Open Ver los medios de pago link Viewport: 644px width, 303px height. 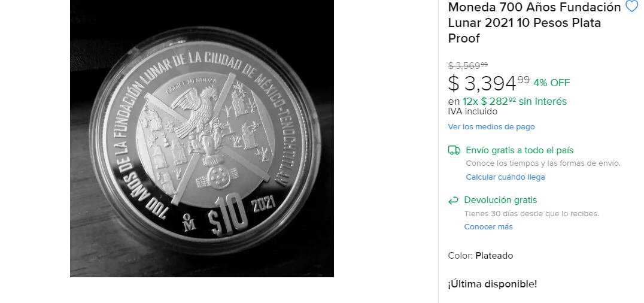point(491,126)
